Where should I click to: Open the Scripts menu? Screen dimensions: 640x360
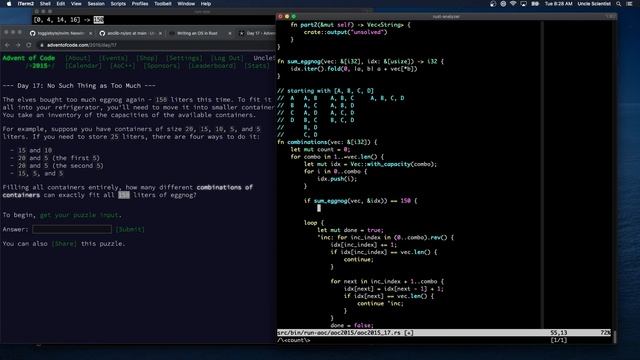pos(118,4)
